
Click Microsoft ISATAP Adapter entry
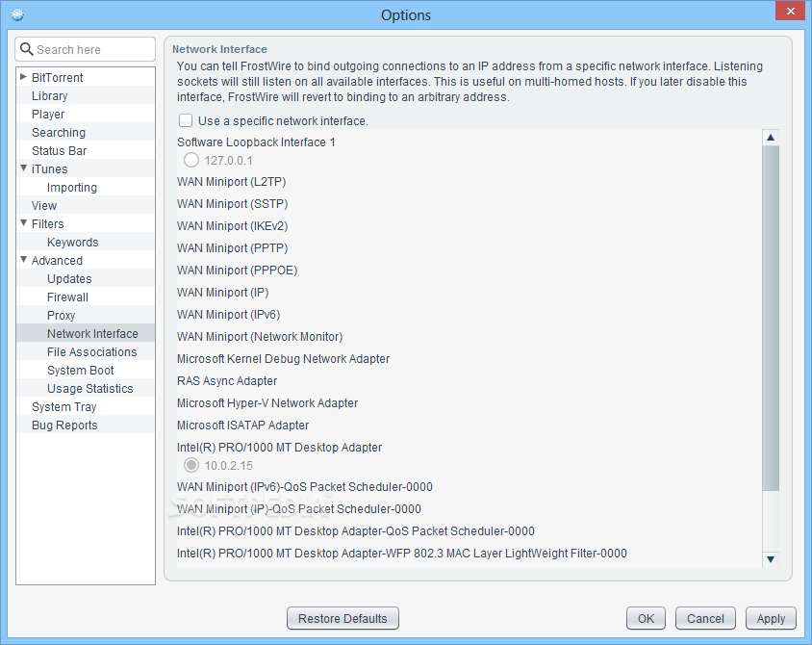coord(242,426)
